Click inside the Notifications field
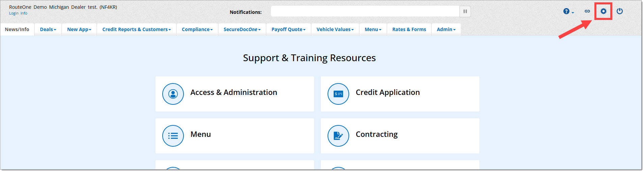644x172 pixels. click(365, 11)
